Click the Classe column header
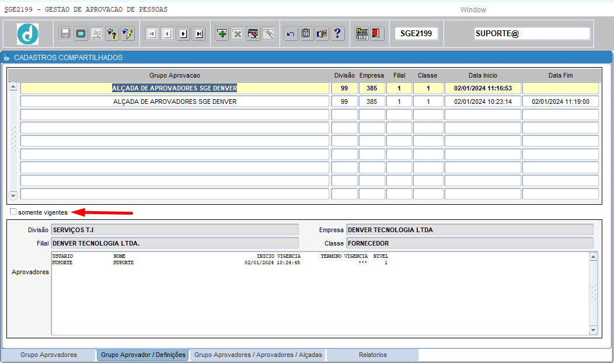Image resolution: width=614 pixels, height=364 pixels. [x=427, y=75]
